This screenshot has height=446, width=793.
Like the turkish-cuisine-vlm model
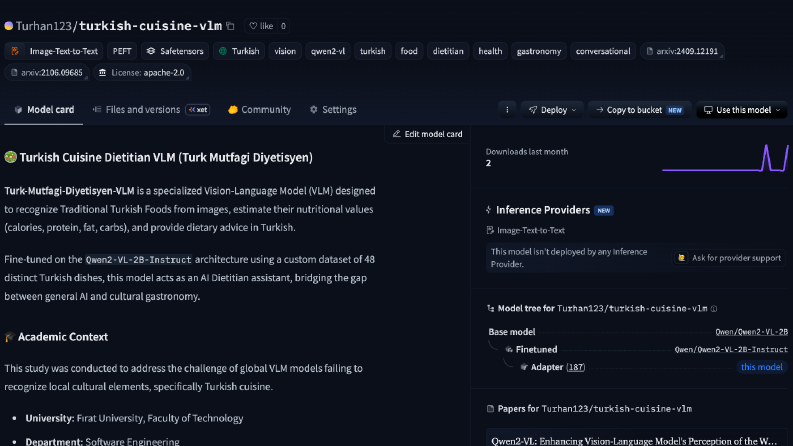click(261, 26)
